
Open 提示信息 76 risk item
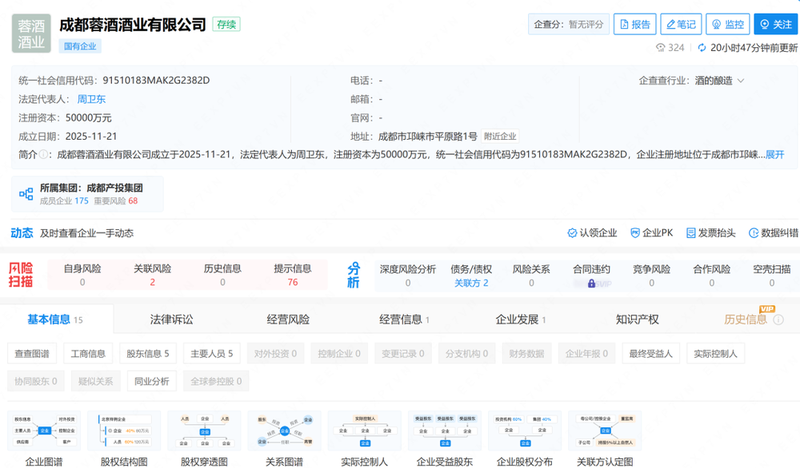pyautogui.click(x=292, y=275)
